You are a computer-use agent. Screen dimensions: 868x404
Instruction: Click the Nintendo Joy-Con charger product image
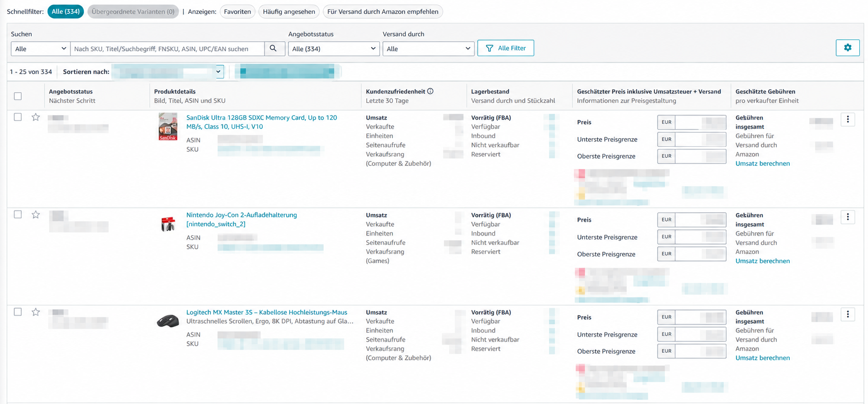168,224
